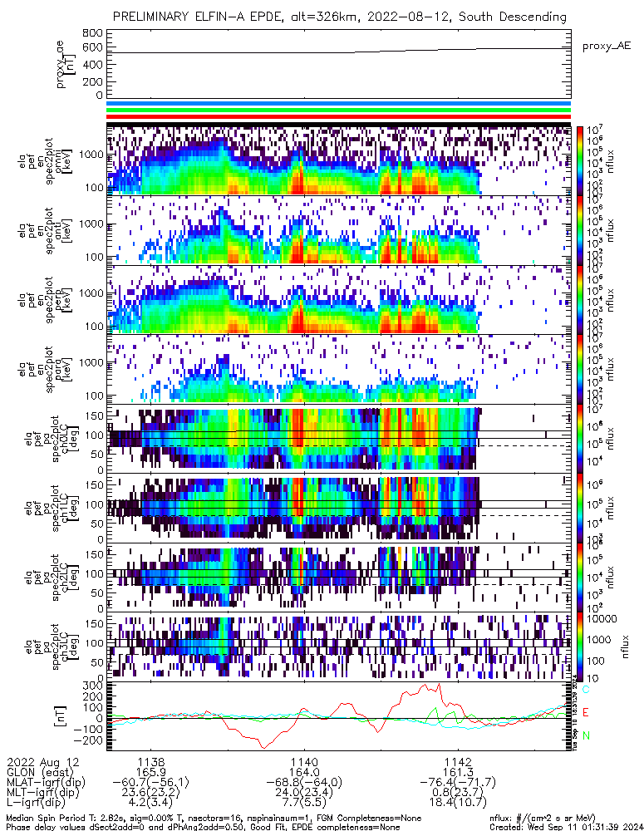Click the ch2LC pitch-angle spectrogram panel

(x=339, y=578)
